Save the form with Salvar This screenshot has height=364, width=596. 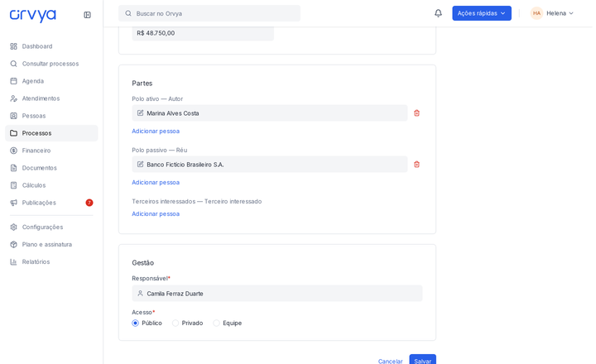tap(422, 360)
